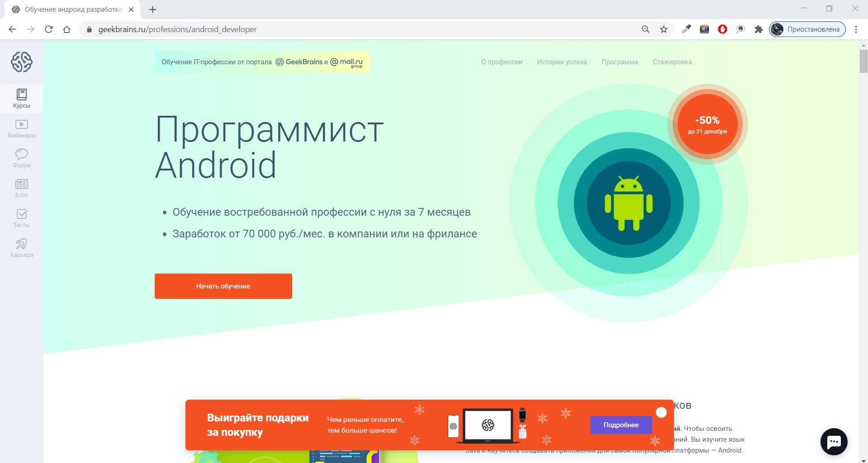Open О профессии menu item

[x=502, y=62]
